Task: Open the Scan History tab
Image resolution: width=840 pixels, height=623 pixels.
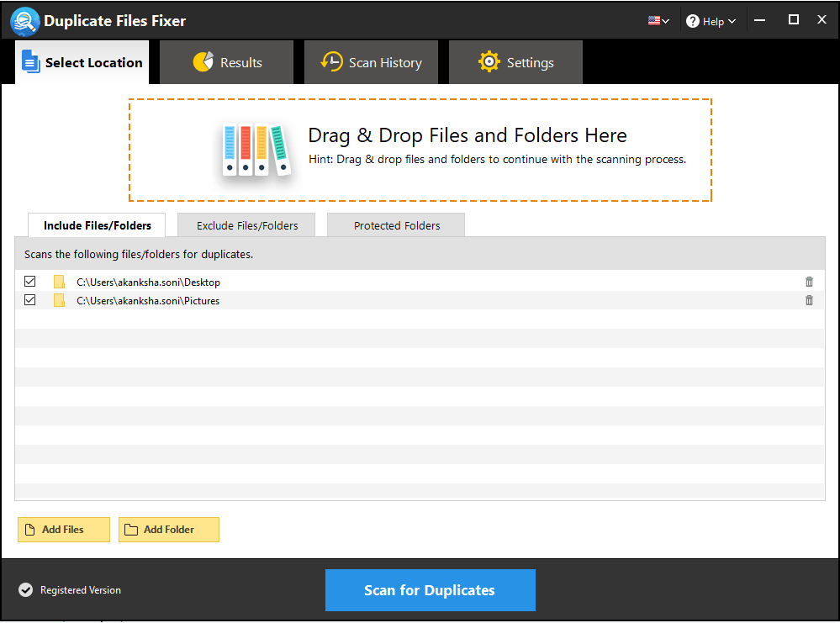Action: pos(372,63)
